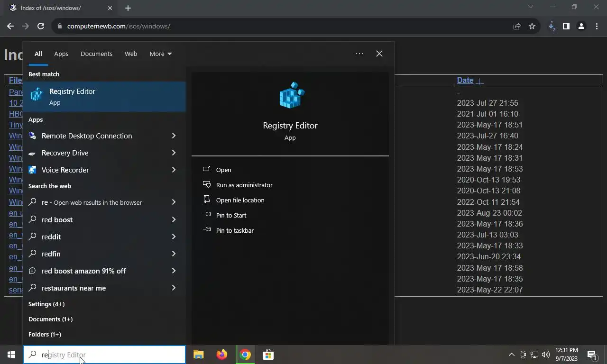
Task: Toggle Chrome side panel icon
Action: [566, 26]
